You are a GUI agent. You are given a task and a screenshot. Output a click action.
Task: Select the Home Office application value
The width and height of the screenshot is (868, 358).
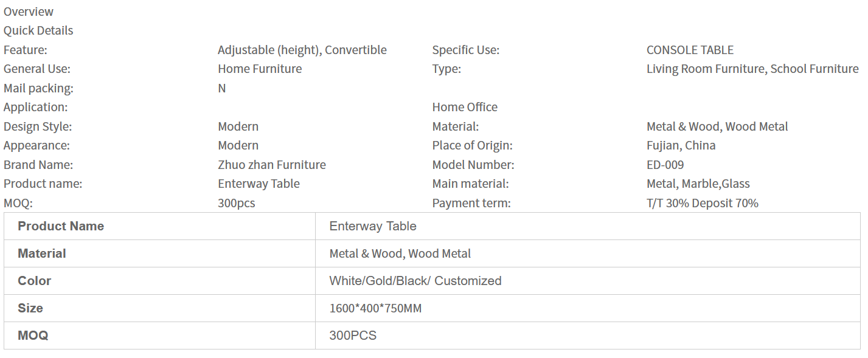tap(465, 107)
